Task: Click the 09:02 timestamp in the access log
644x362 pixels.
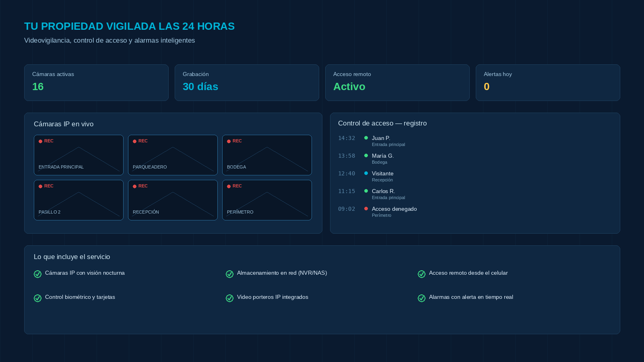Action: [347, 209]
